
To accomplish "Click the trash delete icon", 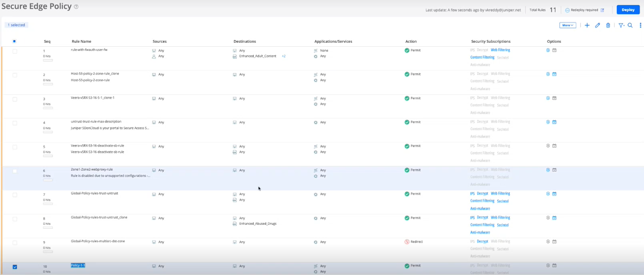I will (x=608, y=25).
